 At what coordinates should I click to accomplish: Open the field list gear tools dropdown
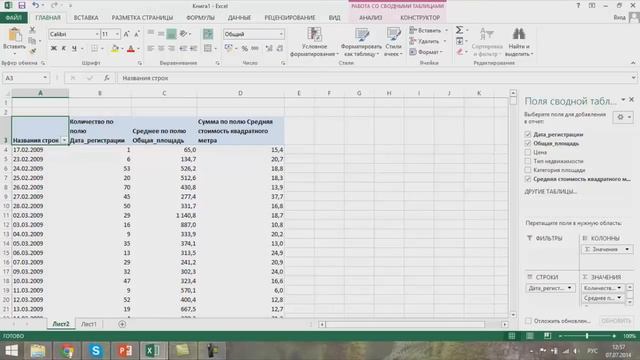623,118
